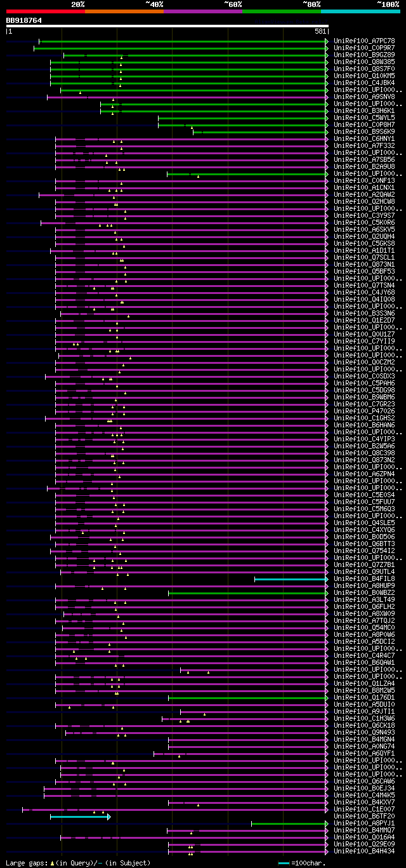
Task: Select the UniRef100_C5GKS8 label
Action: point(364,243)
